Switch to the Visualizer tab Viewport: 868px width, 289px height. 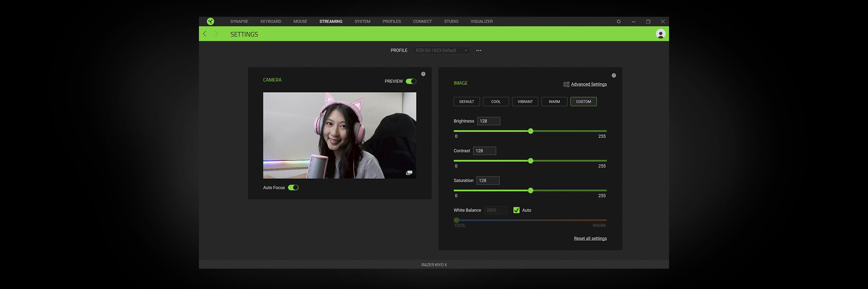481,22
